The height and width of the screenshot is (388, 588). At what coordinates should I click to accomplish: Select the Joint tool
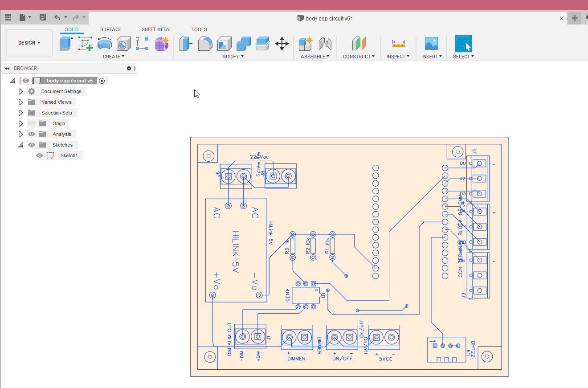click(325, 44)
